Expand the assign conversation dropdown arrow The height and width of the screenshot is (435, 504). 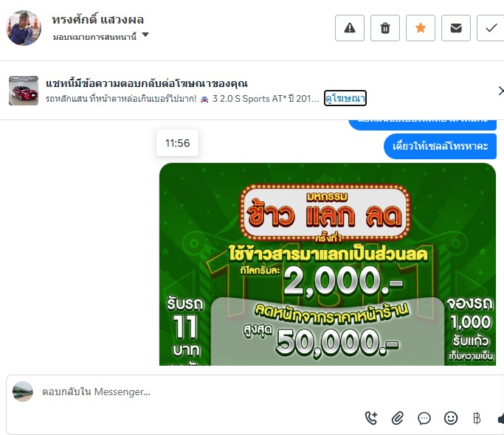point(145,35)
